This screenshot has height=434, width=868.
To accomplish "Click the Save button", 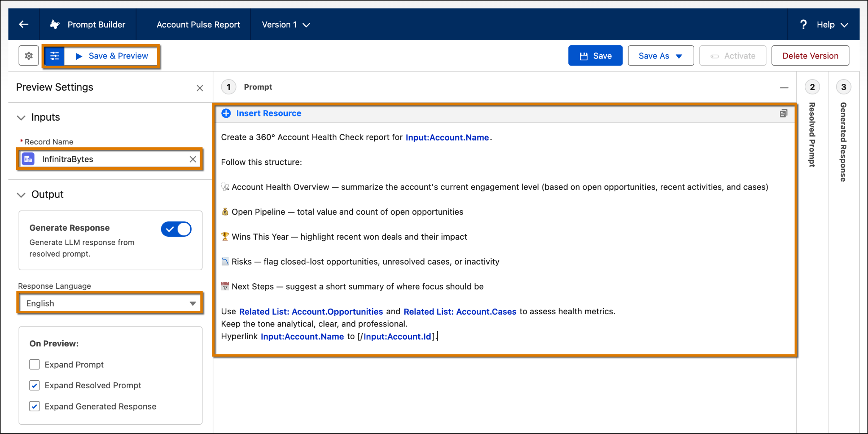I will [595, 56].
